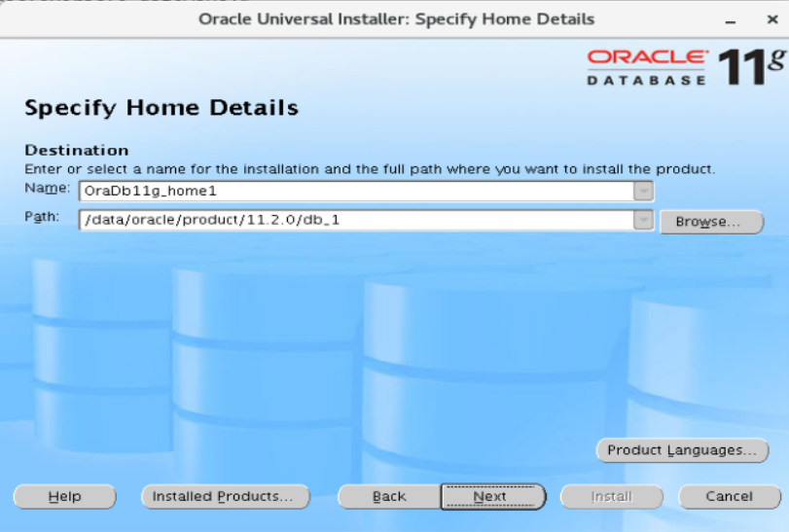Click the Oracle Database 11g logo

coord(685,67)
